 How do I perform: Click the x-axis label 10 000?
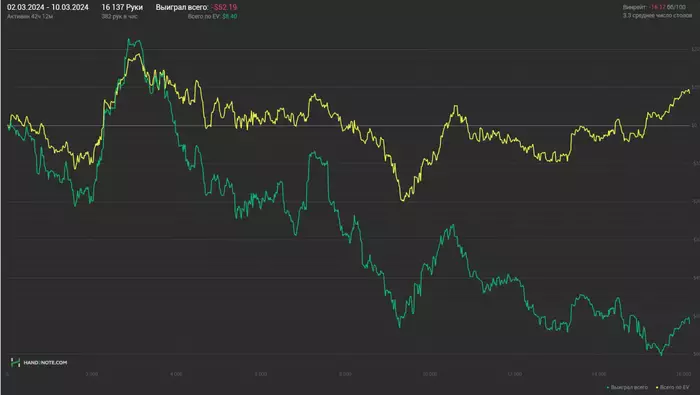click(x=430, y=374)
